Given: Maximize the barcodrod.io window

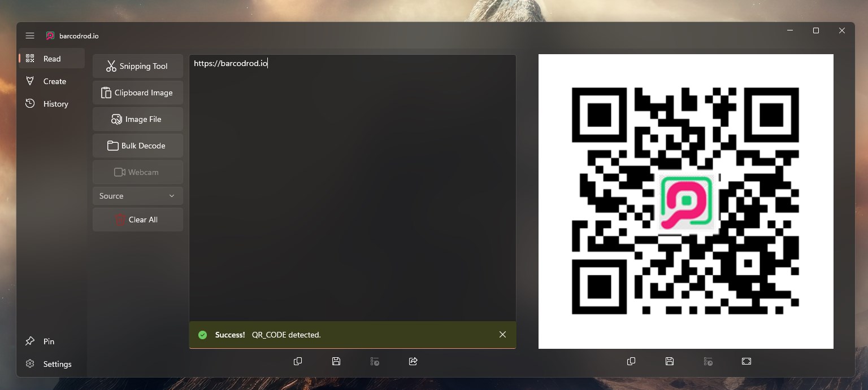Looking at the screenshot, I should pos(816,30).
